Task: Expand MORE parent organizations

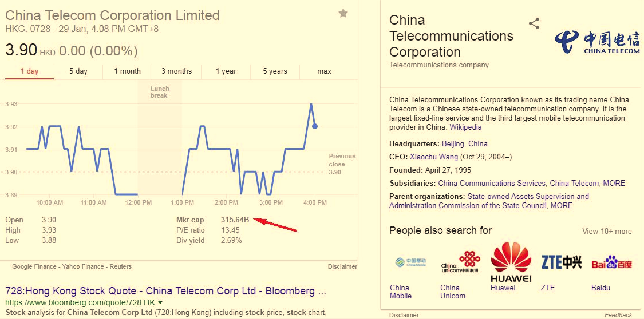Action: [x=561, y=206]
